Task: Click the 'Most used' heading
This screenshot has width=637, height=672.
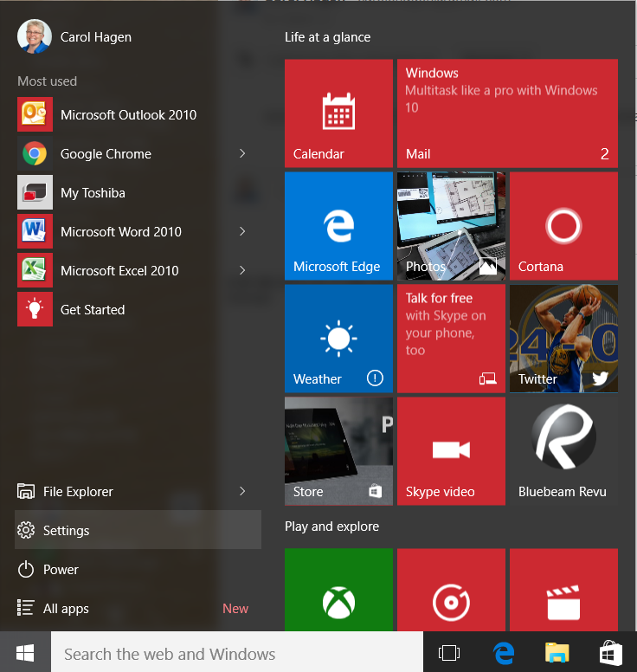Action: (47, 81)
